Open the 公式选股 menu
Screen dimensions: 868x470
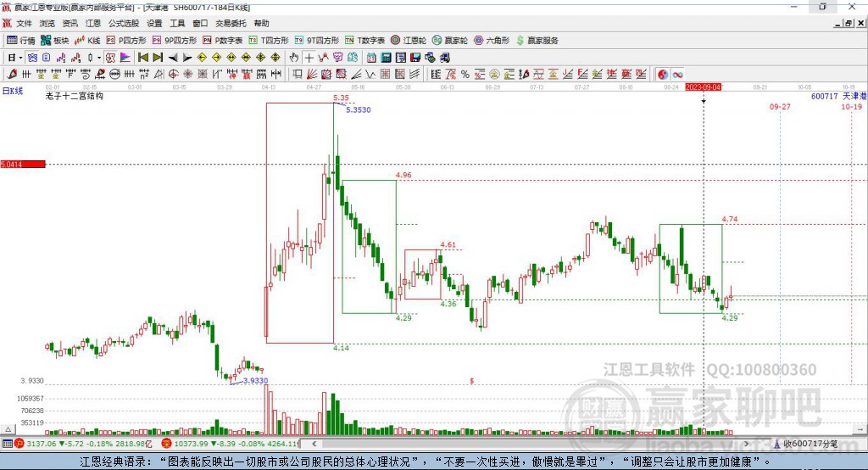pyautogui.click(x=124, y=23)
